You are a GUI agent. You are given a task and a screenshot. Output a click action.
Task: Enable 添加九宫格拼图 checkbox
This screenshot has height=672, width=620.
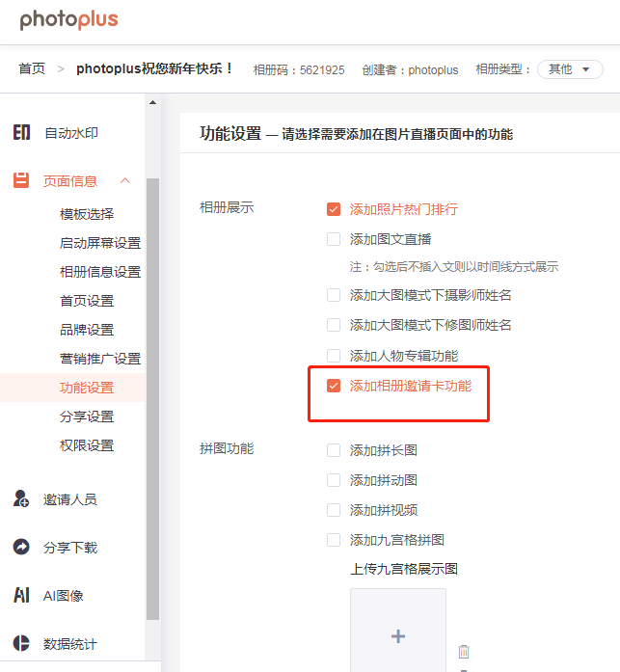(x=334, y=540)
